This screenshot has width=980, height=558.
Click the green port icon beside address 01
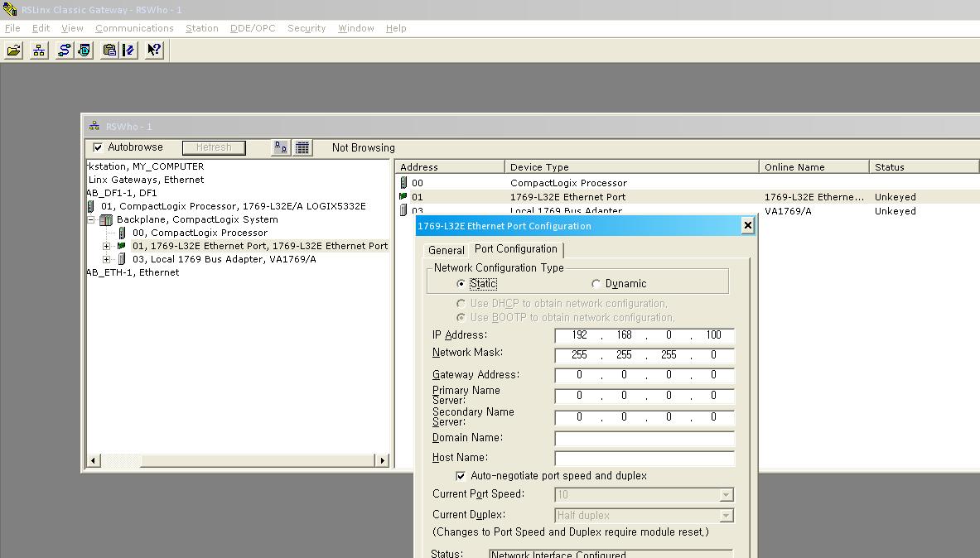[x=403, y=196]
